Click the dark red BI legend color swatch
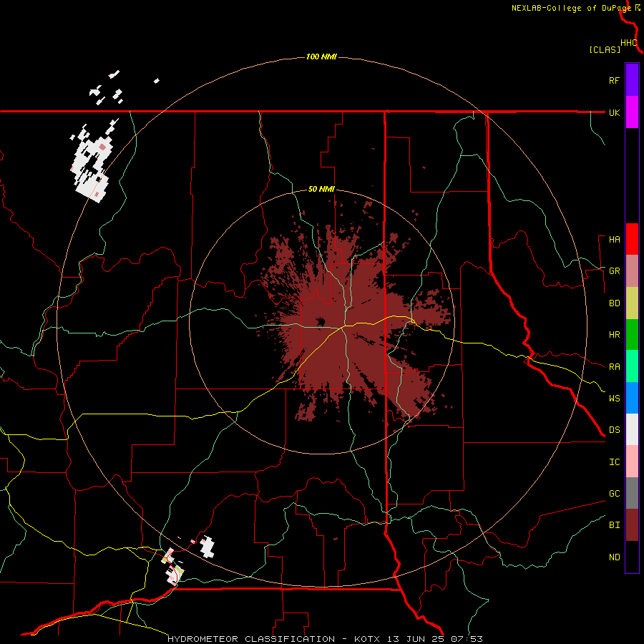The width and height of the screenshot is (644, 644). pos(632,525)
